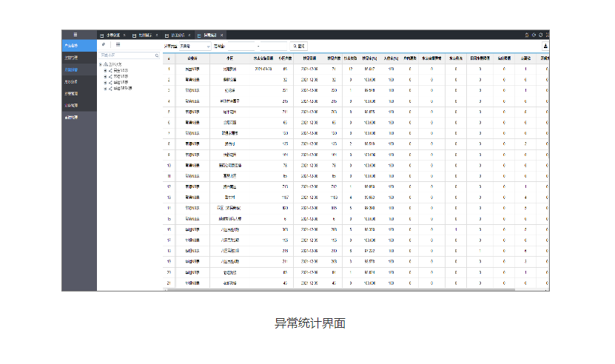
Task: Click the back-arrow icon in the top bar
Action: tap(534, 35)
